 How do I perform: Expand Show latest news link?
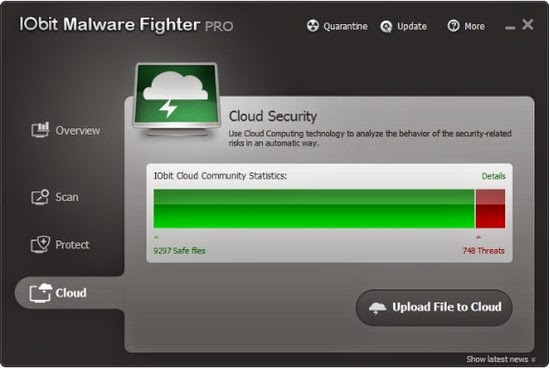point(500,359)
